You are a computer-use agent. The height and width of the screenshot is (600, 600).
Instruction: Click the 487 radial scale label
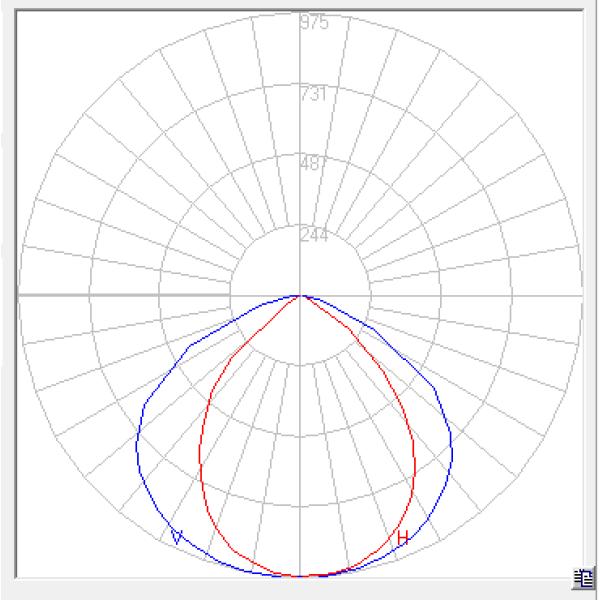314,164
